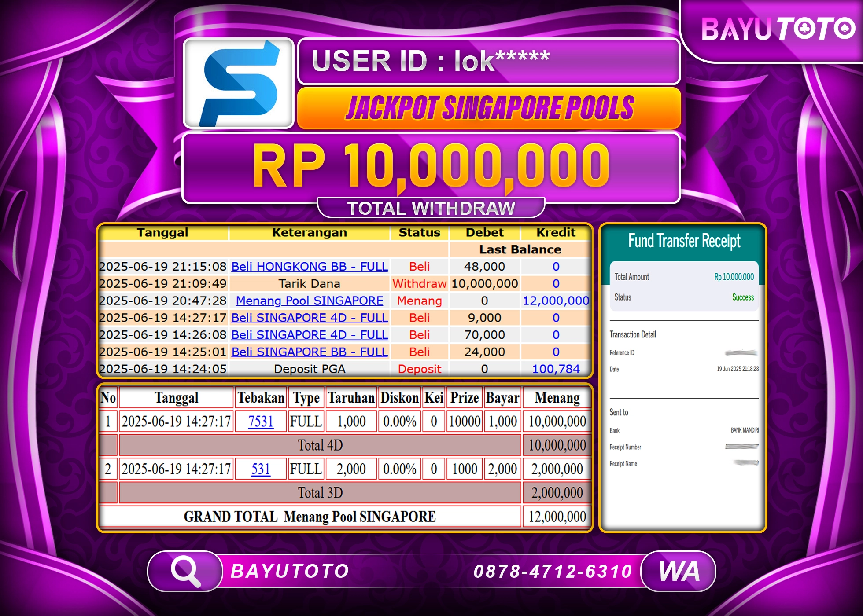Click the magnifying glass search icon

click(x=187, y=571)
